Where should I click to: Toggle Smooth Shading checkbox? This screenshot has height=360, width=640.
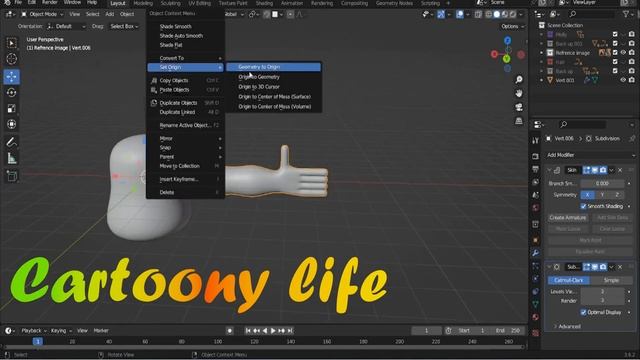(583, 206)
